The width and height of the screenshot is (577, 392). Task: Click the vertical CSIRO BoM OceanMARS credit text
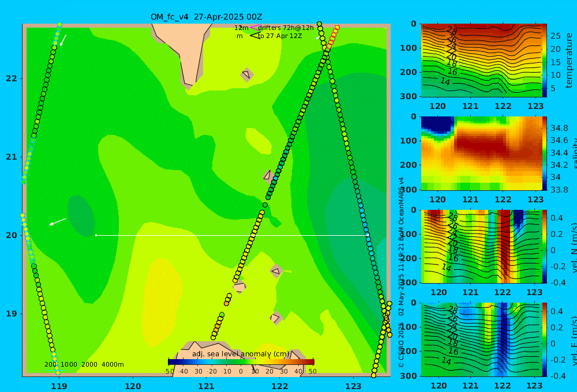[x=401, y=272]
